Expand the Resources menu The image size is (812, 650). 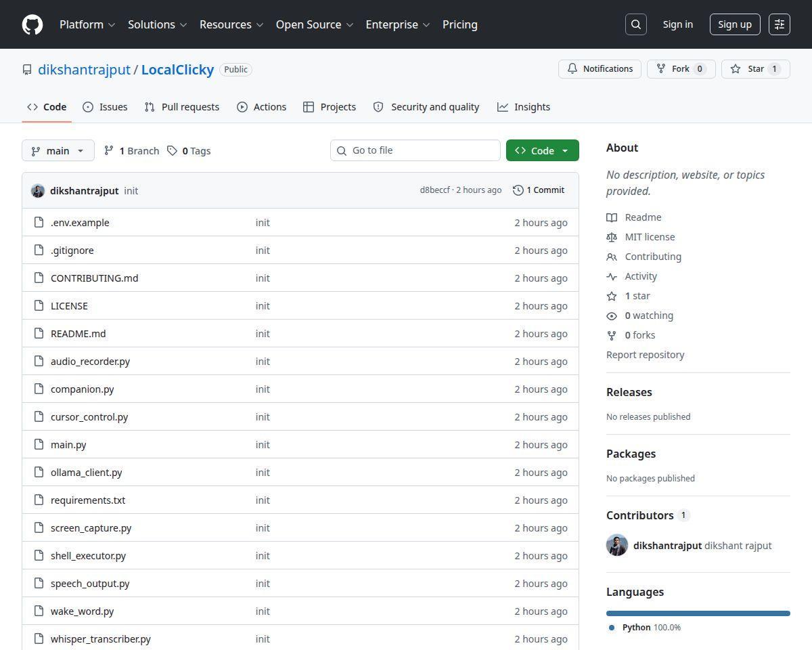231,24
